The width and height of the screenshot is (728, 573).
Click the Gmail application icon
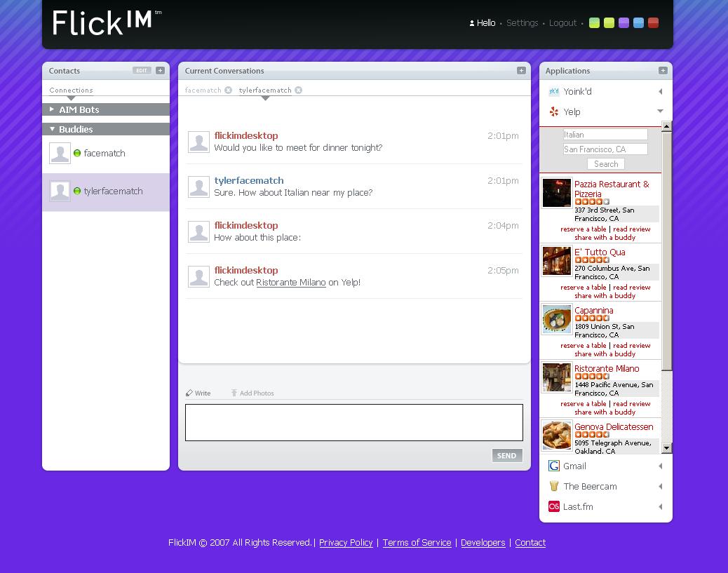click(x=554, y=466)
